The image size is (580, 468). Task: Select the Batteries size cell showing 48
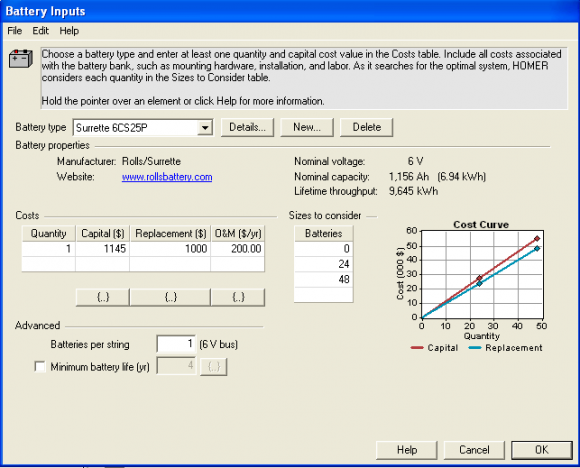(x=324, y=279)
